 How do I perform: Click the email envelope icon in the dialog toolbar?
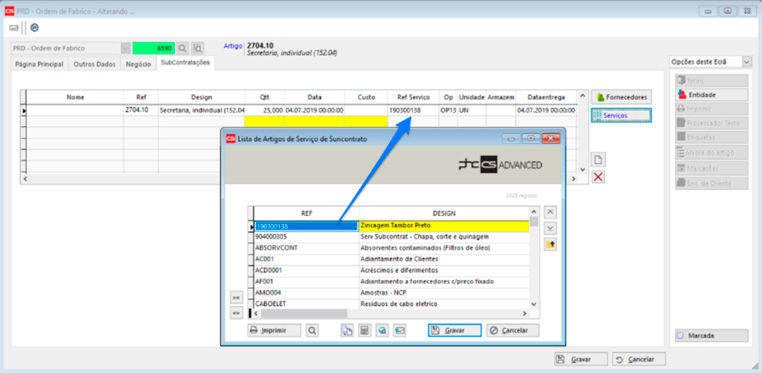[x=399, y=331]
